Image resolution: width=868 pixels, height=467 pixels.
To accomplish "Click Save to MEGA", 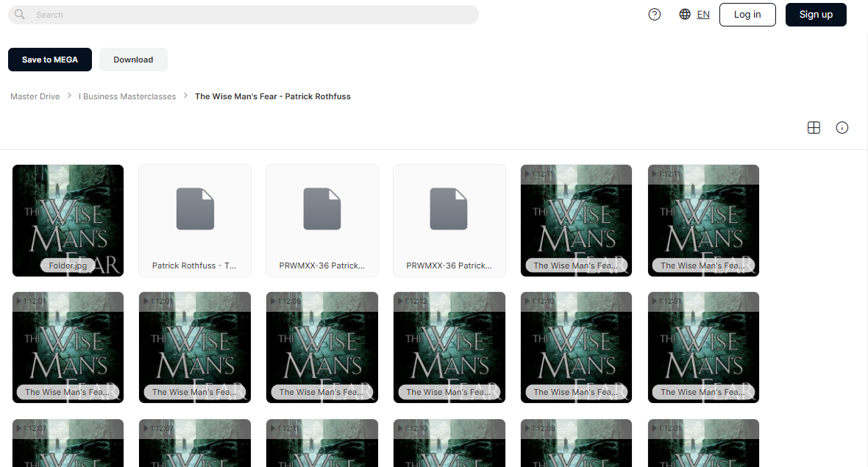I will coord(50,60).
